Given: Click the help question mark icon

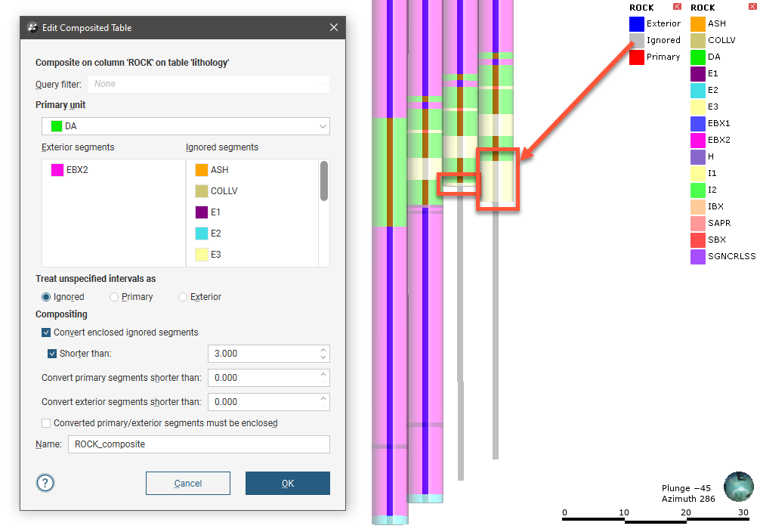Looking at the screenshot, I should [x=45, y=483].
